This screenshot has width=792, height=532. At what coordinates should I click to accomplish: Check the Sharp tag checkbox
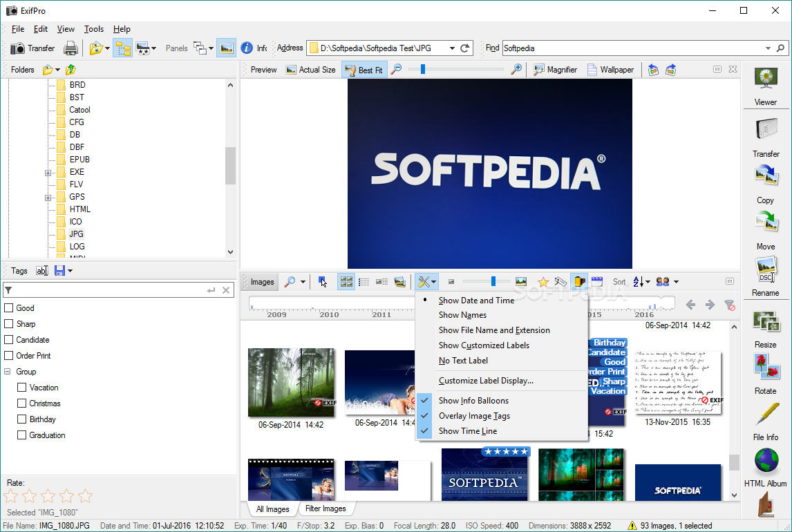pos(8,323)
